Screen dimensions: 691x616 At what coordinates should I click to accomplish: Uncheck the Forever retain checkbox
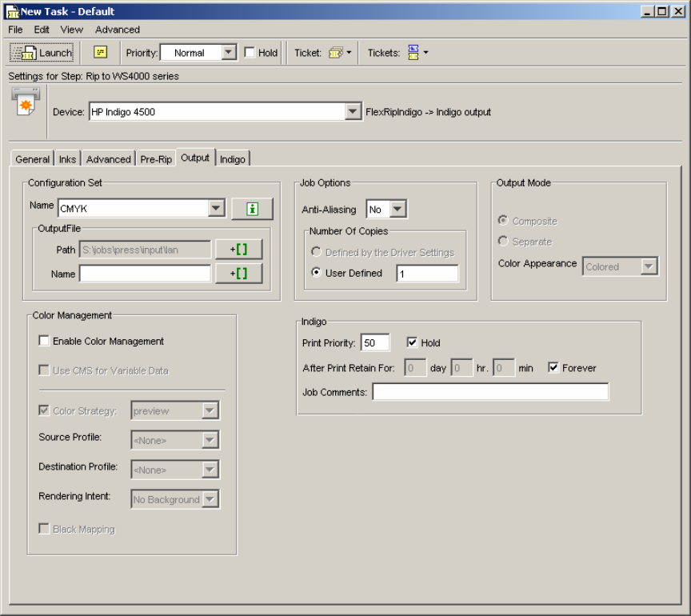[x=553, y=368]
